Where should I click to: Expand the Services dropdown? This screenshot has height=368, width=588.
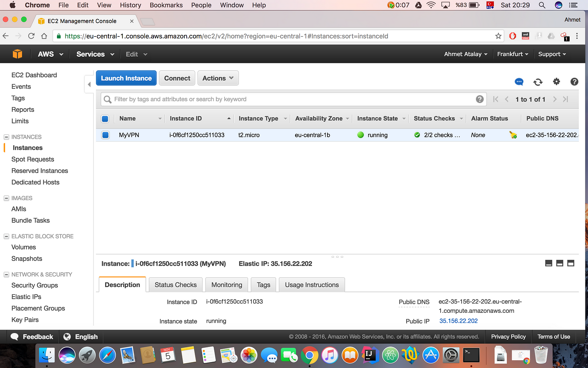(95, 54)
